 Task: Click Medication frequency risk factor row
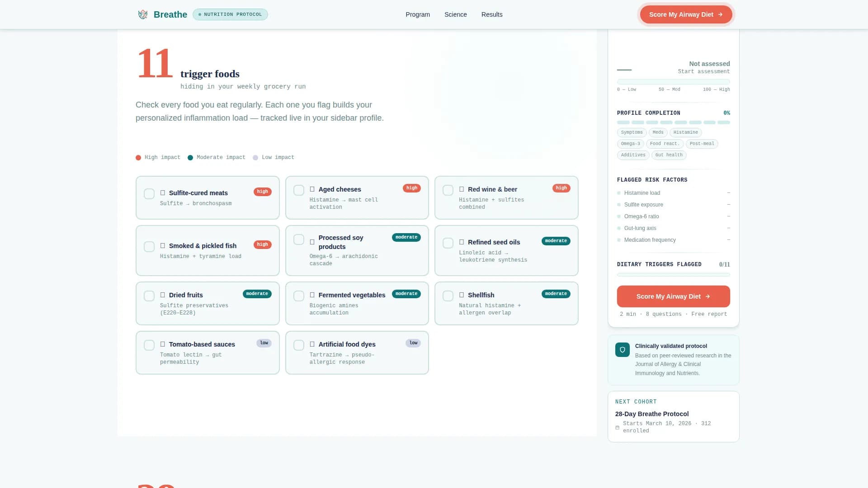coord(673,240)
